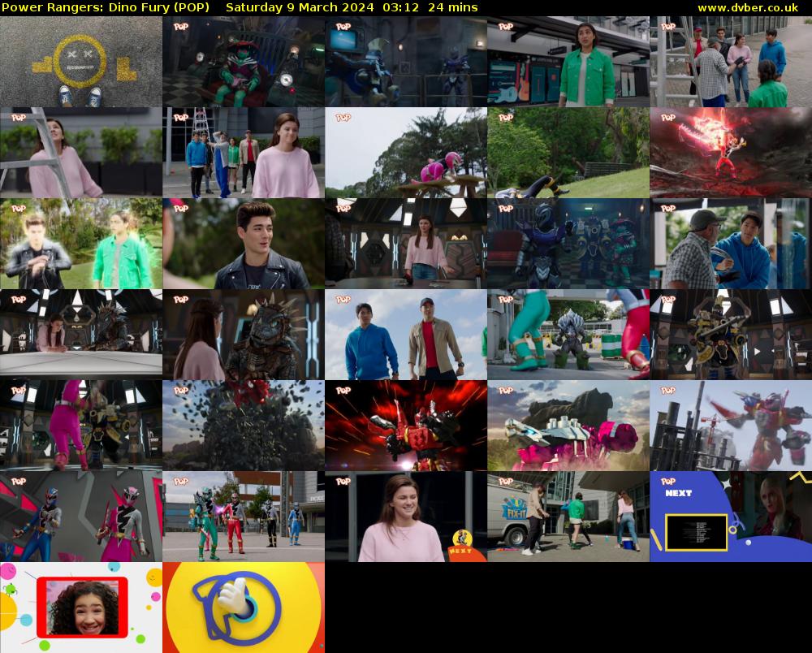Open thumbnail of red ranger with lightning sword
Image resolution: width=812 pixels, height=653 pixels.
731,153
